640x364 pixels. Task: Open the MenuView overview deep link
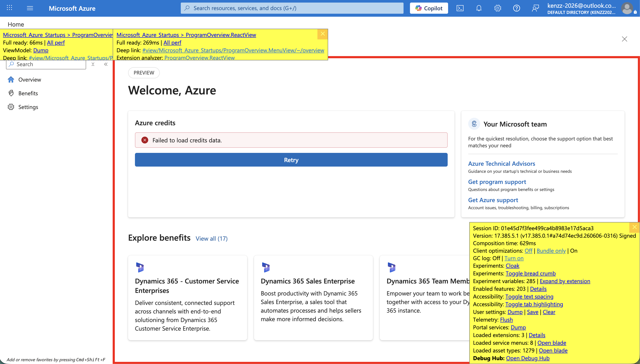(233, 50)
